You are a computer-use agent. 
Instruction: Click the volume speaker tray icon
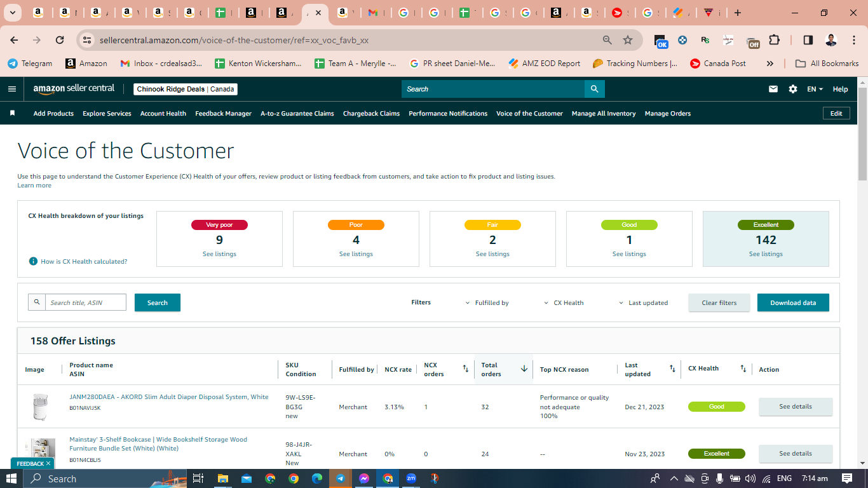[750, 478]
